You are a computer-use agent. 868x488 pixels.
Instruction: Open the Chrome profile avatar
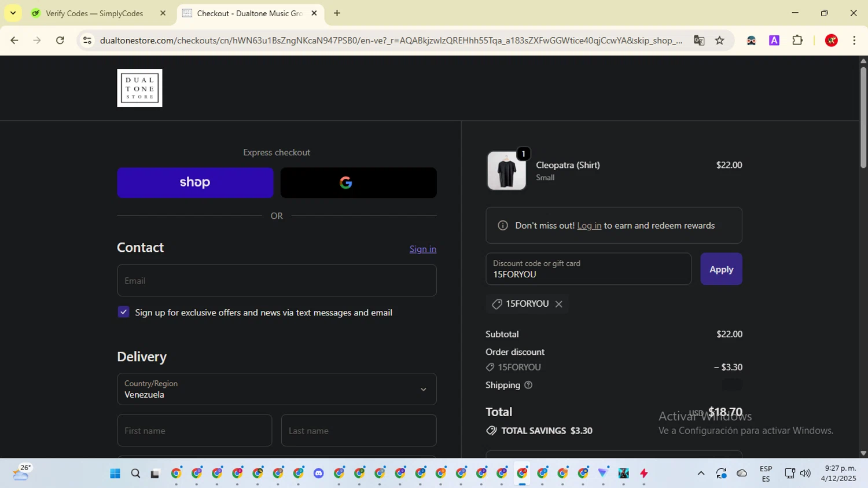(832, 41)
